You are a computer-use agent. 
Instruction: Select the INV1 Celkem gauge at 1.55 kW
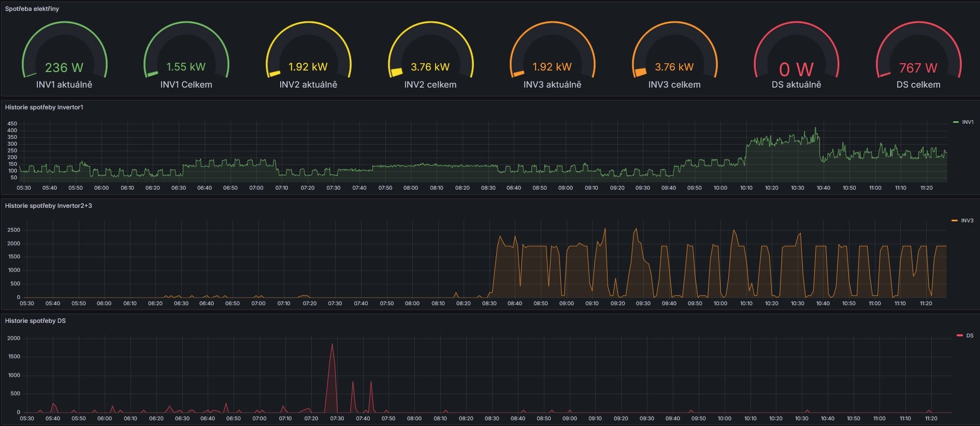click(x=186, y=57)
